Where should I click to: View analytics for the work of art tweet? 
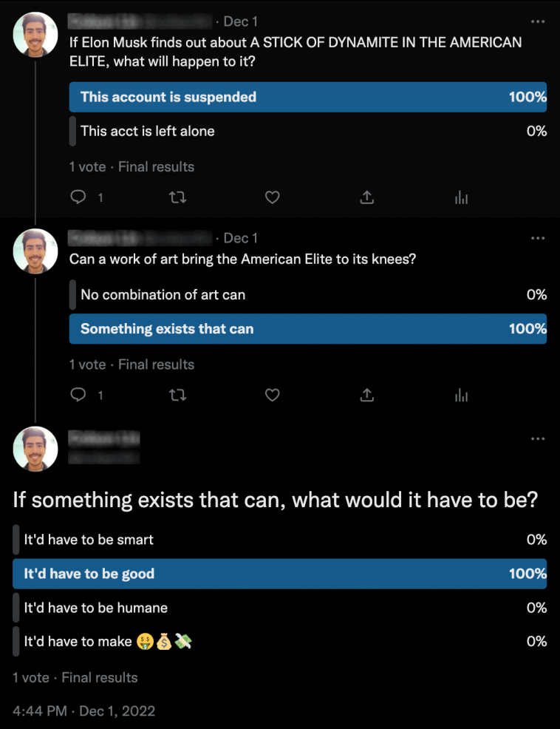pyautogui.click(x=462, y=396)
